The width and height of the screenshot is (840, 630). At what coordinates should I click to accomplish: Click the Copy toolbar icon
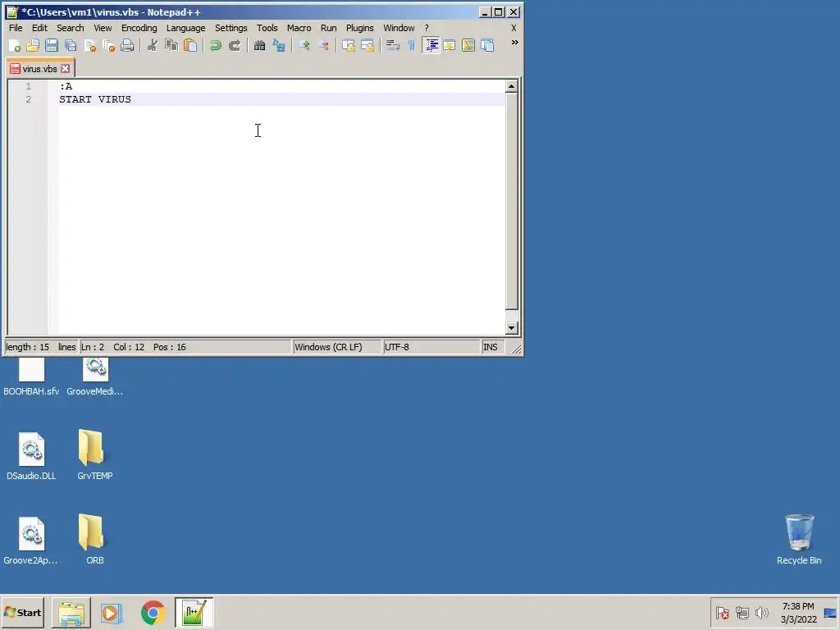click(x=171, y=46)
